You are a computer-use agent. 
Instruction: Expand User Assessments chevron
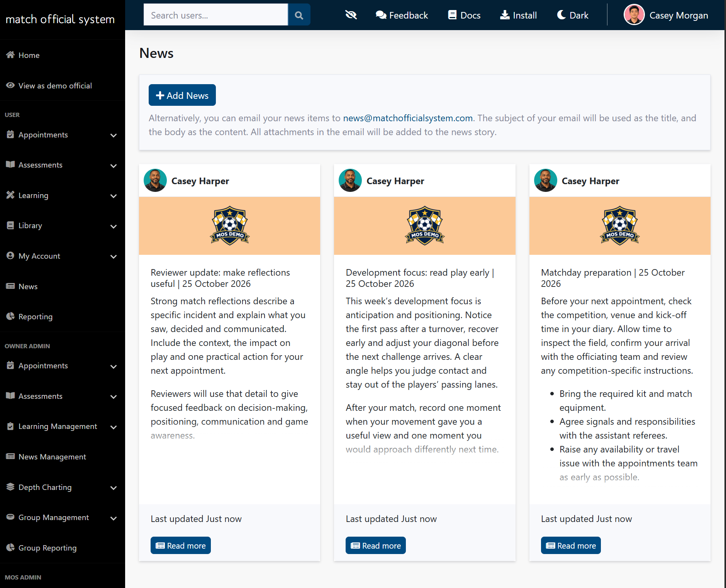114,166
